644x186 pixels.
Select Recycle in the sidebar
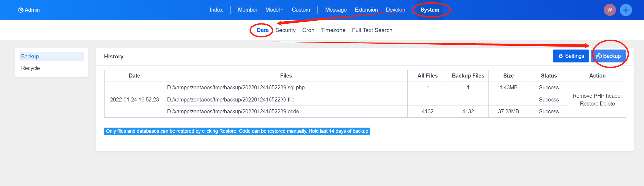click(x=30, y=68)
